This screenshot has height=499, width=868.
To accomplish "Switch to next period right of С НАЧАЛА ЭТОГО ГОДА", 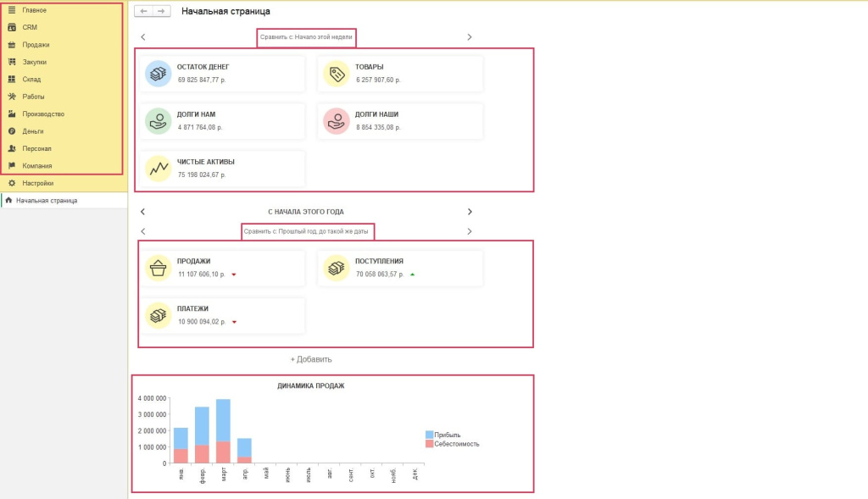I will coord(470,212).
